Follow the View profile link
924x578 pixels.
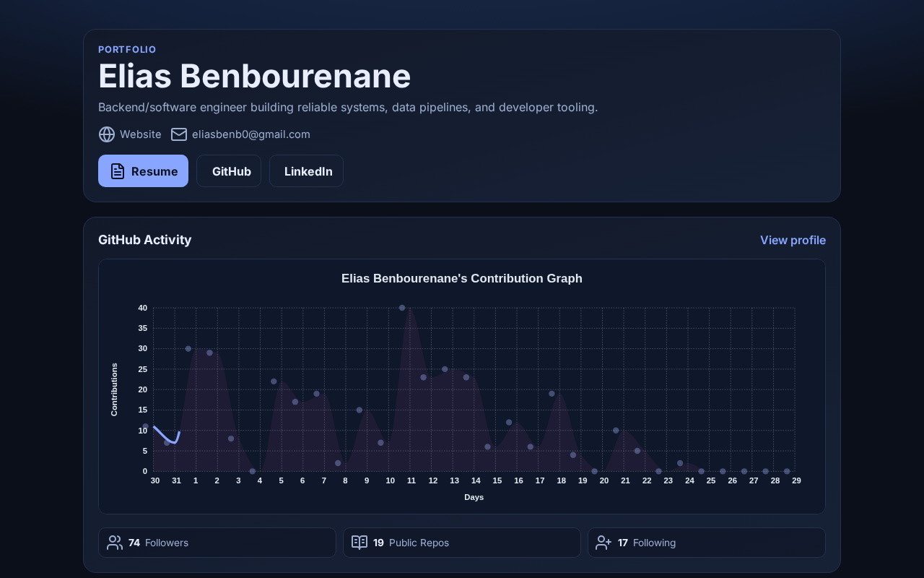[x=793, y=240]
